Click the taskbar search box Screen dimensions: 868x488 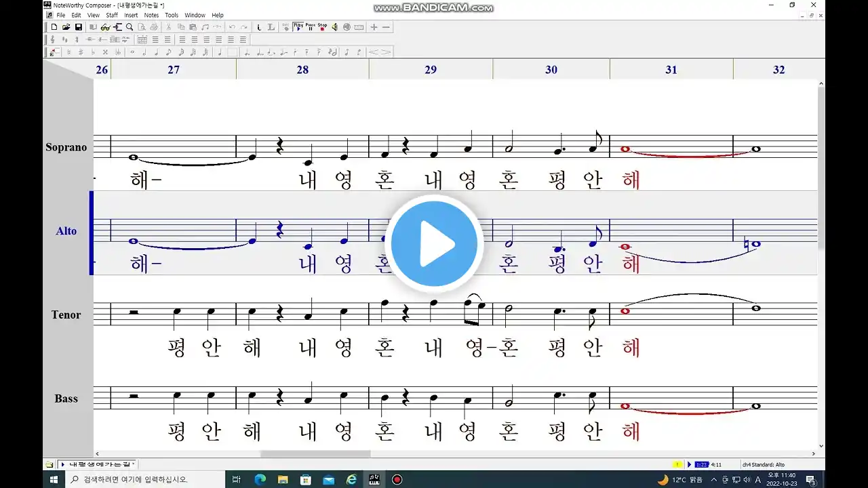pyautogui.click(x=144, y=479)
